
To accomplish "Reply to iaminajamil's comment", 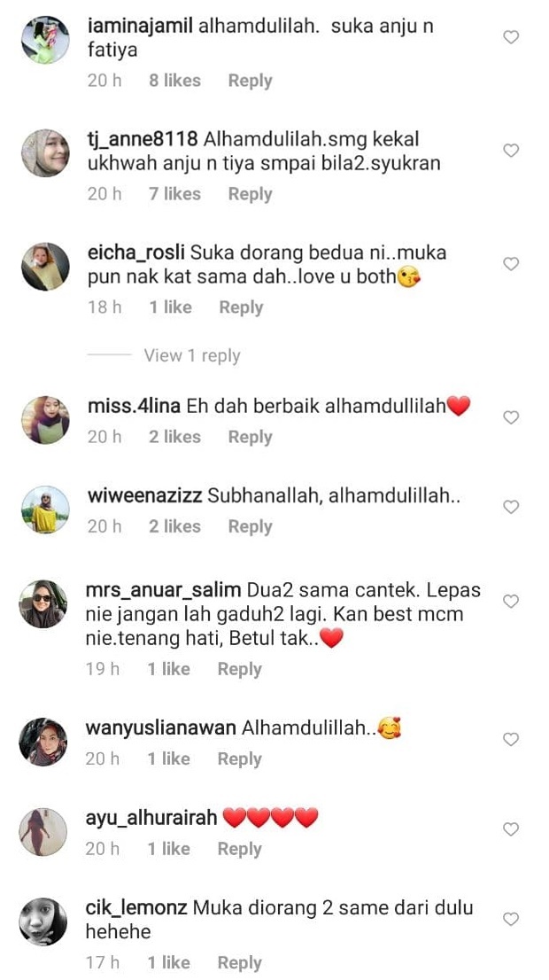I will (x=250, y=81).
